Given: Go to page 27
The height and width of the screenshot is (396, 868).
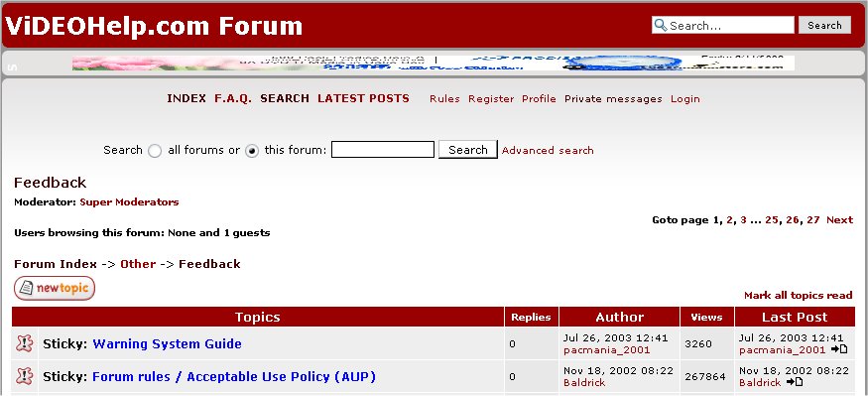Looking at the screenshot, I should (812, 220).
